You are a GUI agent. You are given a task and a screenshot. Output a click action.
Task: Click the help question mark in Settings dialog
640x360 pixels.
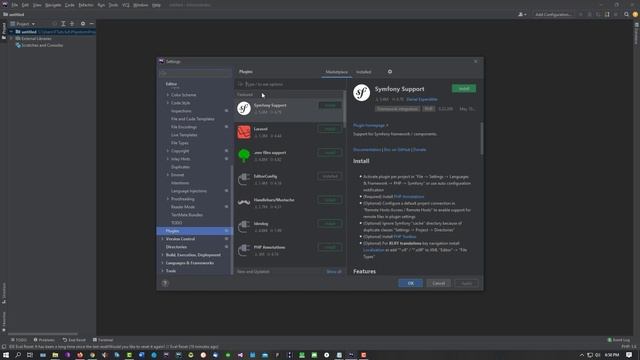pos(165,283)
